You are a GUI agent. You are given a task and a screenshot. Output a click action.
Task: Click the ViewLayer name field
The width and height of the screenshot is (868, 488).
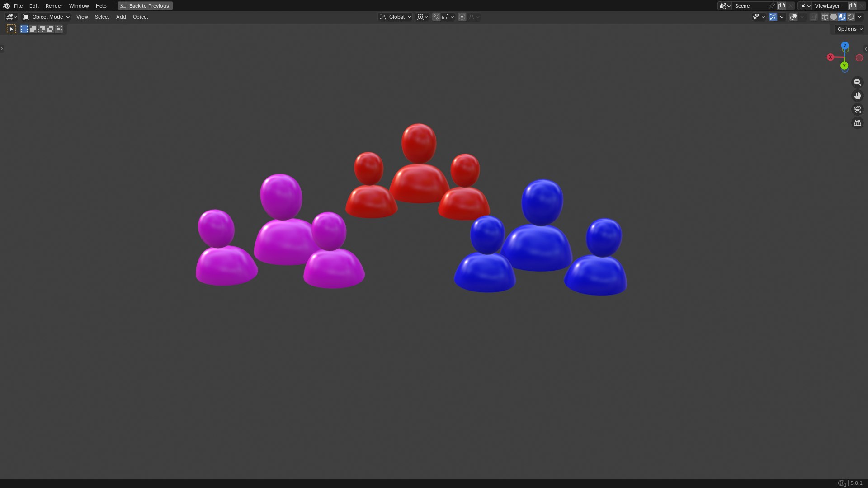pos(830,6)
